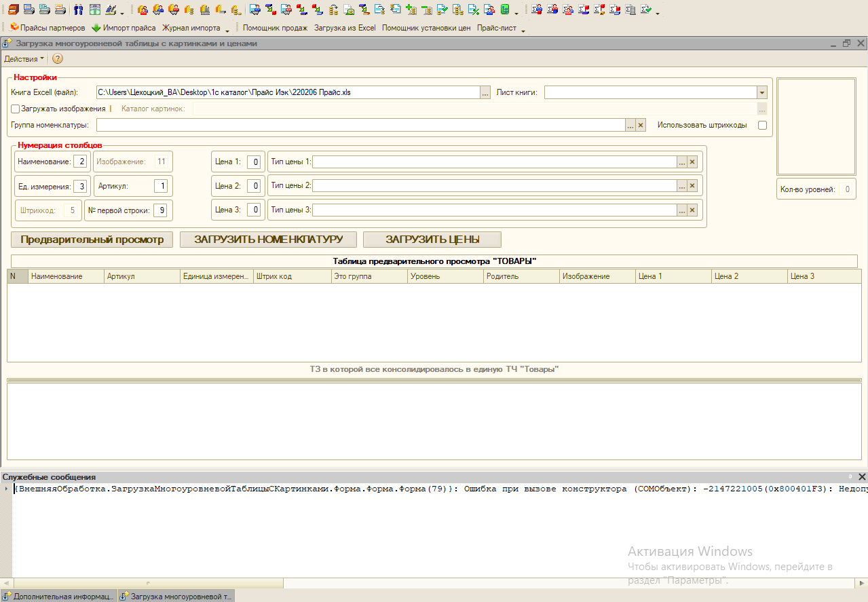868x602 pixels.
Task: Clear the Тип цены 3 field
Action: pos(692,210)
